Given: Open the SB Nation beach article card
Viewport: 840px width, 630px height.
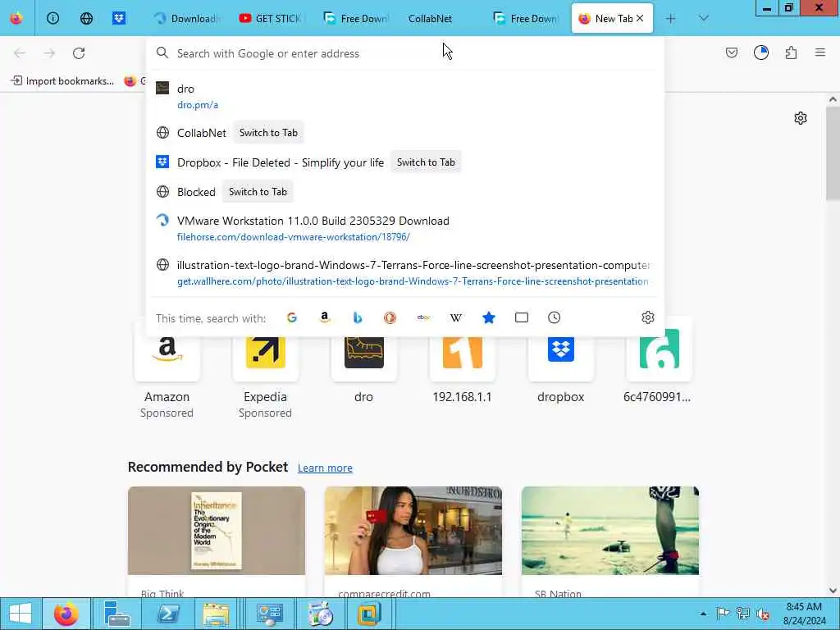Looking at the screenshot, I should (610, 541).
